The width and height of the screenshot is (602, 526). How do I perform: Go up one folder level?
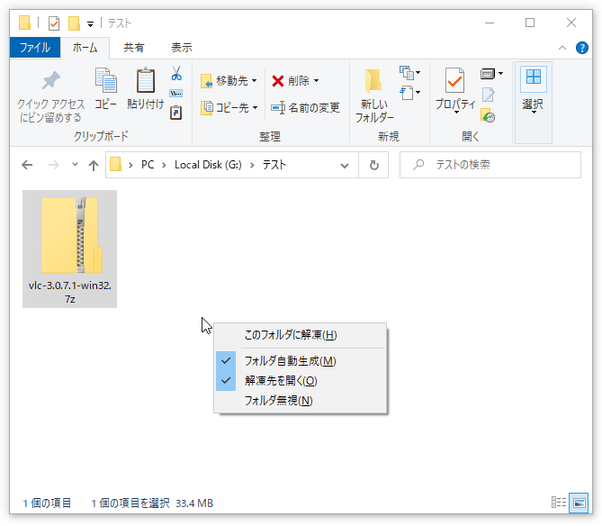click(93, 165)
